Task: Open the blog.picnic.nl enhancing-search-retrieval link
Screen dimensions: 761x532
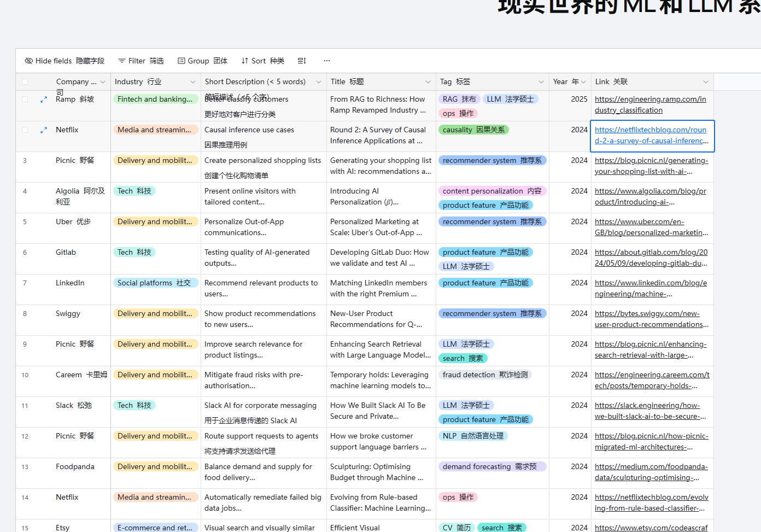Action: (651, 349)
